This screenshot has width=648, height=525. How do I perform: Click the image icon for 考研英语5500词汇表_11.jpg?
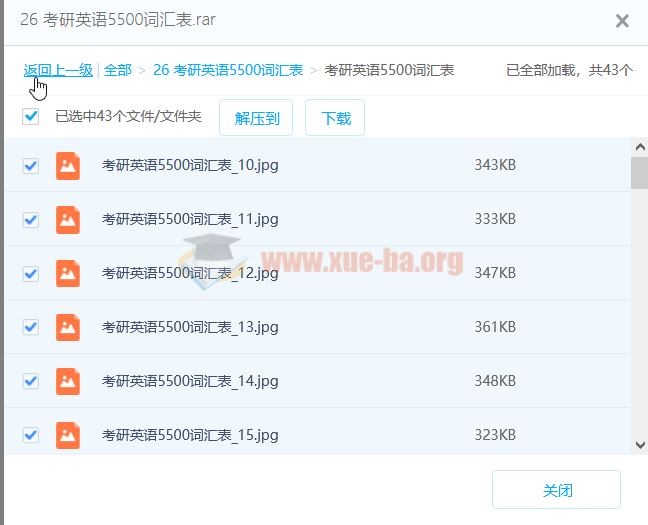coord(68,220)
